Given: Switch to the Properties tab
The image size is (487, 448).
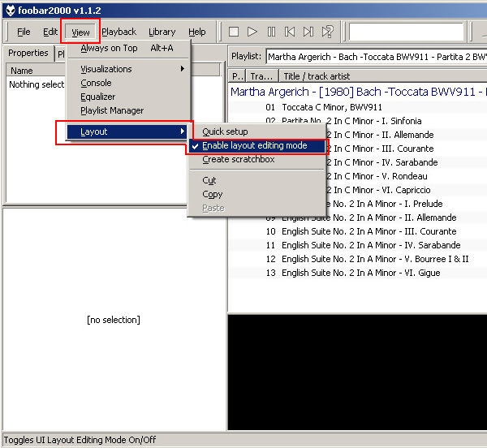Looking at the screenshot, I should (28, 53).
